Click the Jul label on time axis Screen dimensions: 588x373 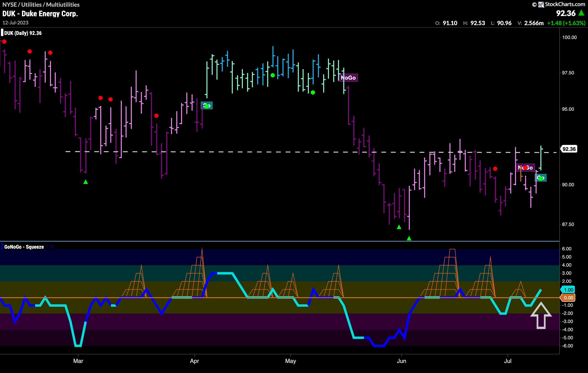[508, 361]
